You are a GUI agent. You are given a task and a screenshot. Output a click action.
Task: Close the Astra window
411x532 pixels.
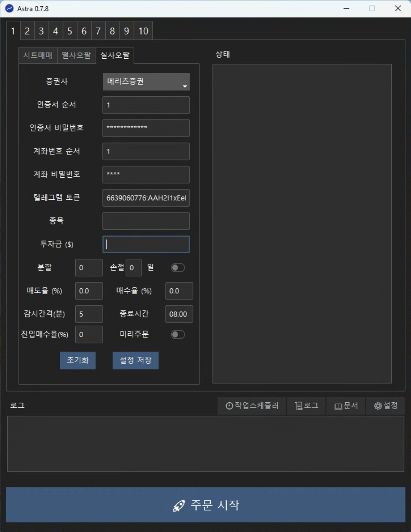(x=398, y=9)
